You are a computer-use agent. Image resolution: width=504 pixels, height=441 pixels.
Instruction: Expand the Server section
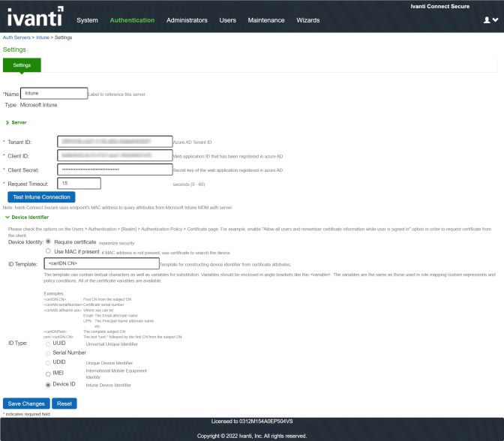[x=16, y=122]
